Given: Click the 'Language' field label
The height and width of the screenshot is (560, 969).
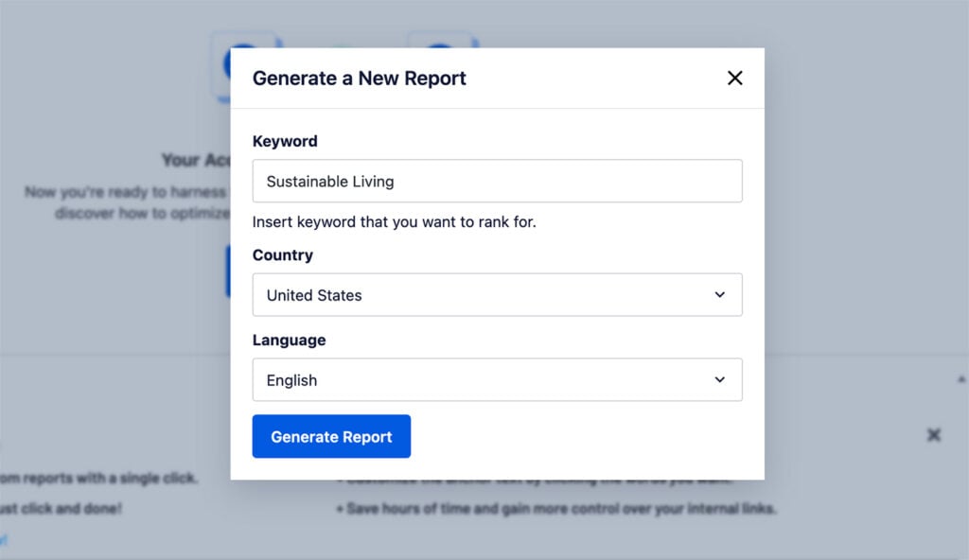Looking at the screenshot, I should [x=289, y=341].
